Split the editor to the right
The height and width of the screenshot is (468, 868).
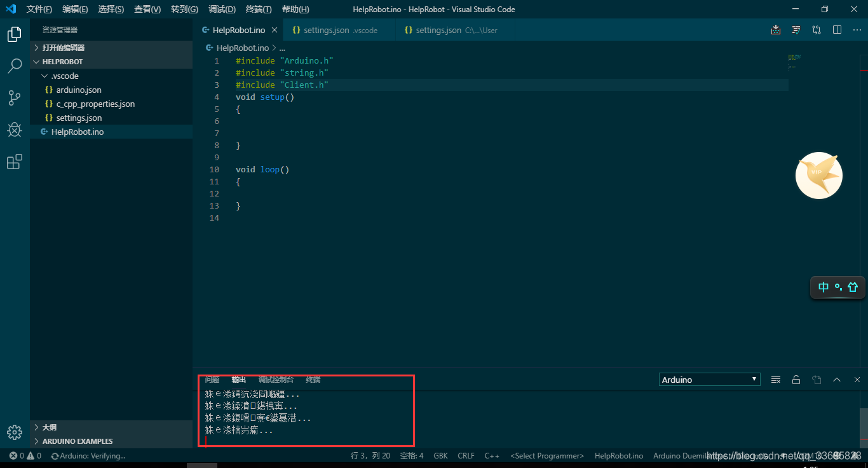pos(837,30)
